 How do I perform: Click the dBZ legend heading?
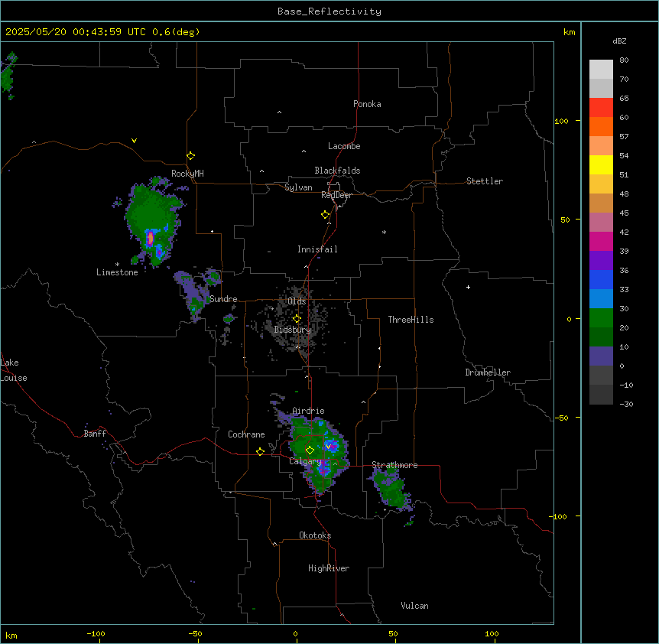click(619, 41)
